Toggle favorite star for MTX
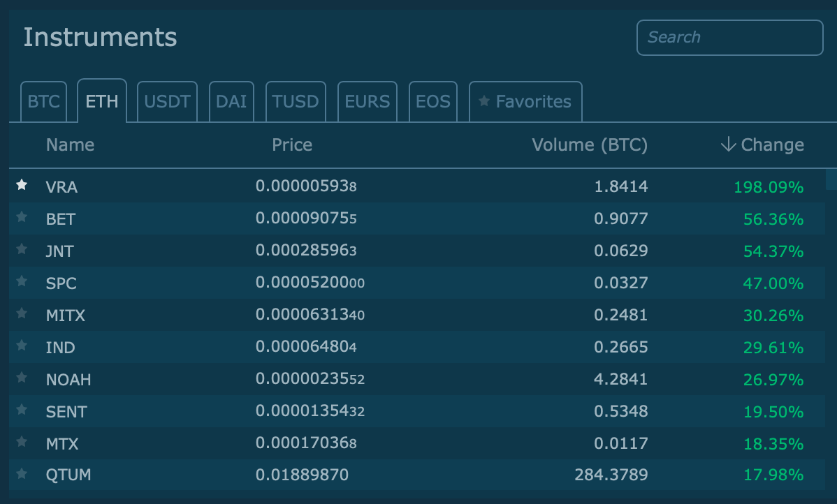The height and width of the screenshot is (504, 837). [x=22, y=442]
